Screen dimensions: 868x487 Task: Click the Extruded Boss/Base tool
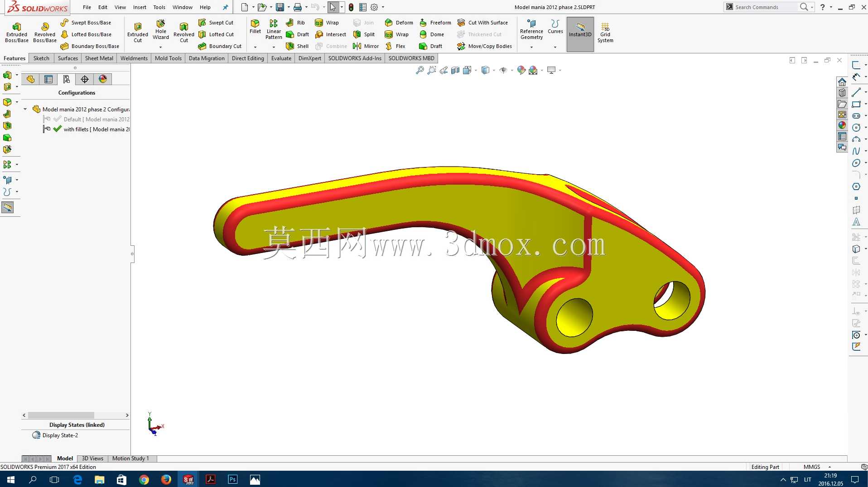coord(17,32)
